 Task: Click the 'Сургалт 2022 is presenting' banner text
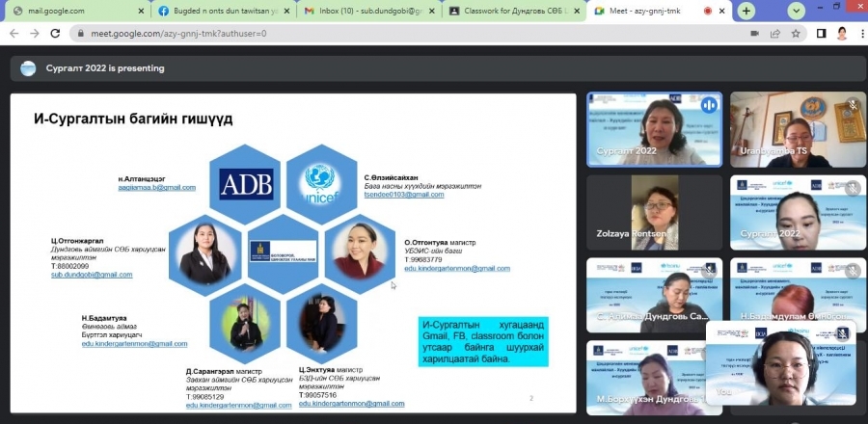pos(105,68)
